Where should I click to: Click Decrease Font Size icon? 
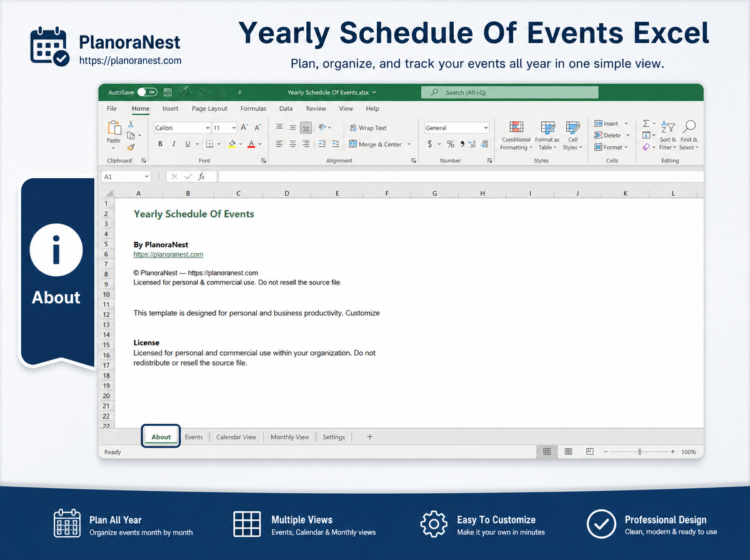(257, 127)
